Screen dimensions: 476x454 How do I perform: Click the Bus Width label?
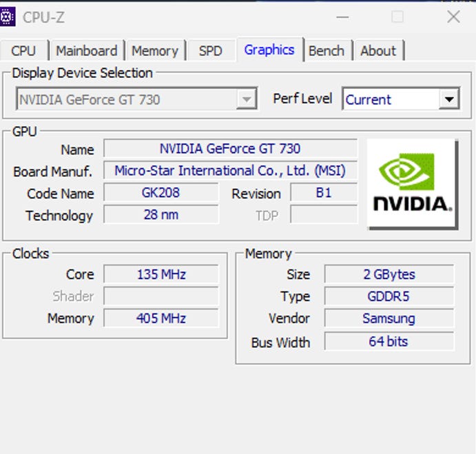click(280, 342)
